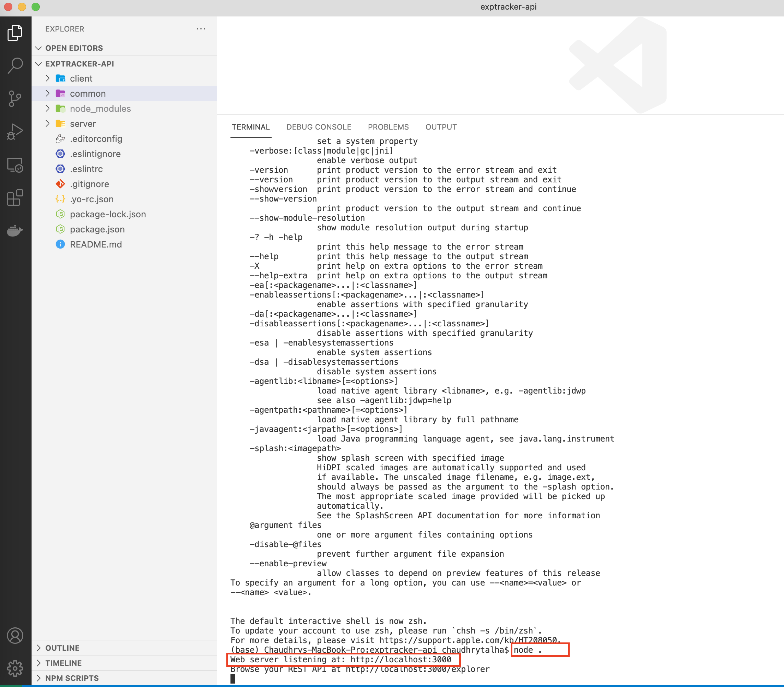This screenshot has height=687, width=784.
Task: Open the Search view in activity bar
Action: pyautogui.click(x=15, y=65)
